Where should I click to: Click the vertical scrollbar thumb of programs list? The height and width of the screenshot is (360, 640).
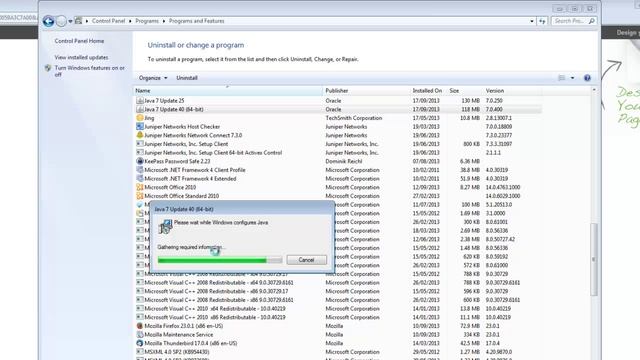pyautogui.click(x=594, y=259)
